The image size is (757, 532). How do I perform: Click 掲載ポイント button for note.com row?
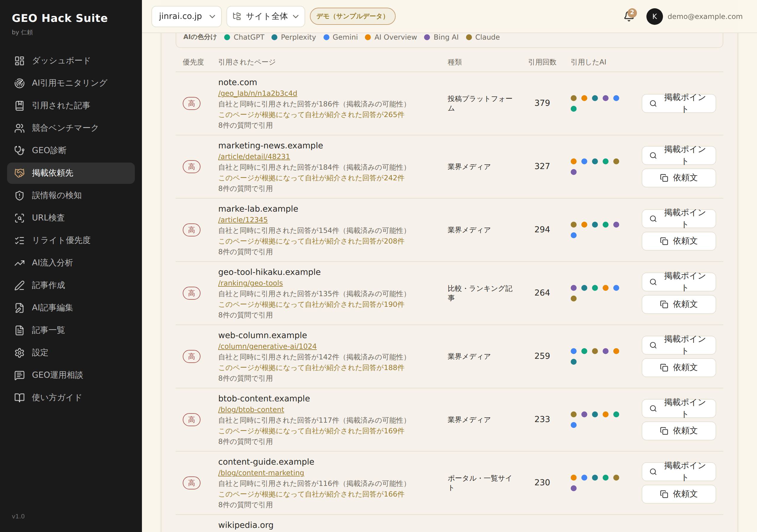pyautogui.click(x=679, y=103)
